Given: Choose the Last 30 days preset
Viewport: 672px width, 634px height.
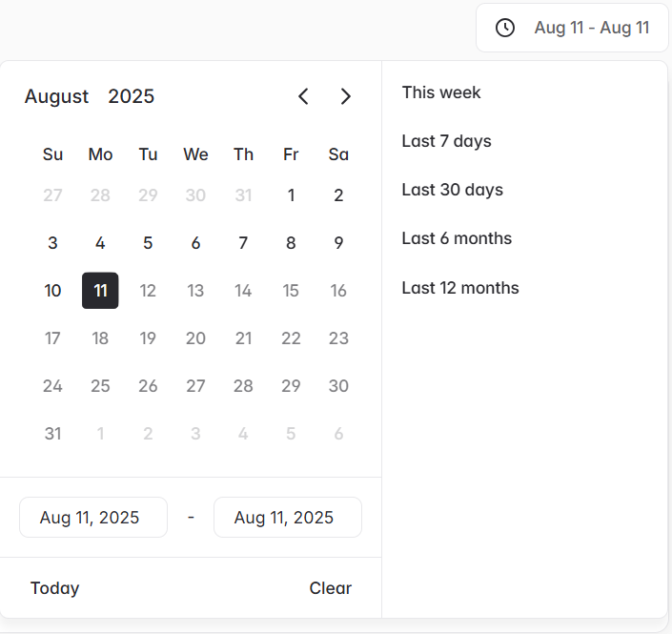Looking at the screenshot, I should click(452, 190).
